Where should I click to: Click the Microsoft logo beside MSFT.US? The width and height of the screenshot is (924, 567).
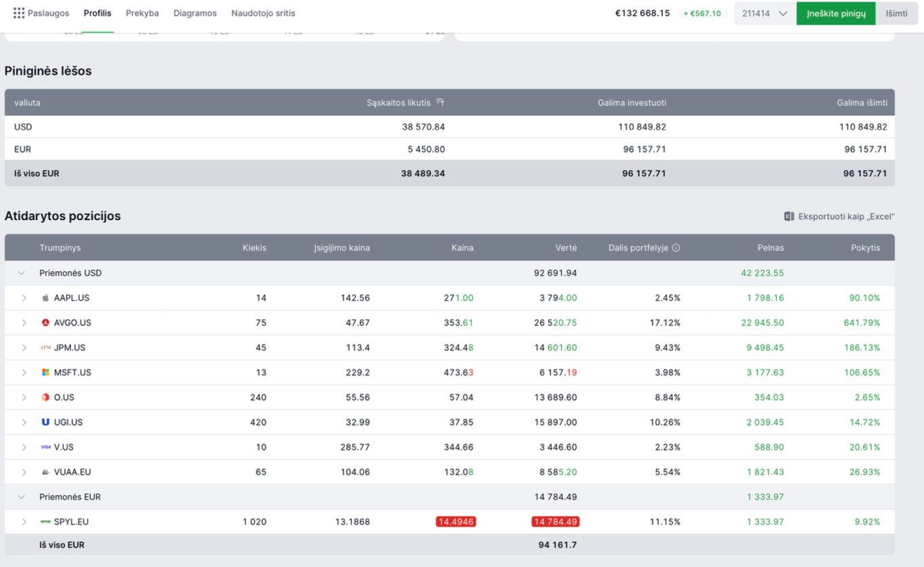[x=45, y=373]
